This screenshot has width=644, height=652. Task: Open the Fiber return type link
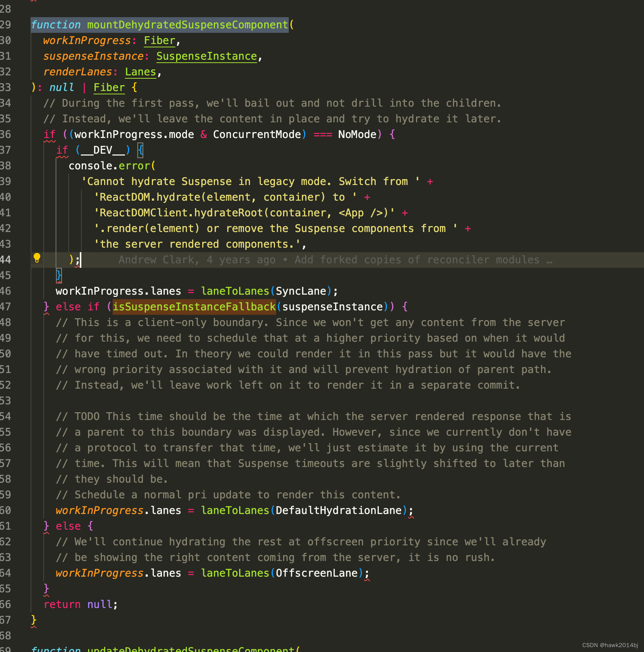(109, 87)
